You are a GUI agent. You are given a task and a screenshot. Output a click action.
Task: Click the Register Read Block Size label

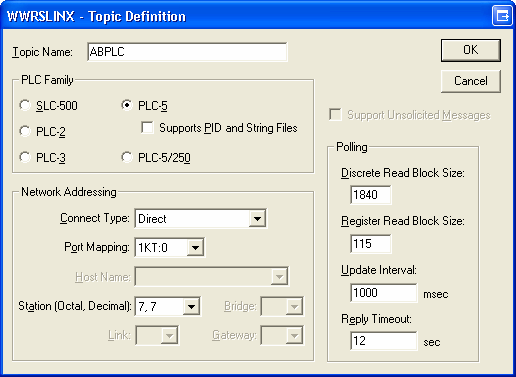coord(403,221)
